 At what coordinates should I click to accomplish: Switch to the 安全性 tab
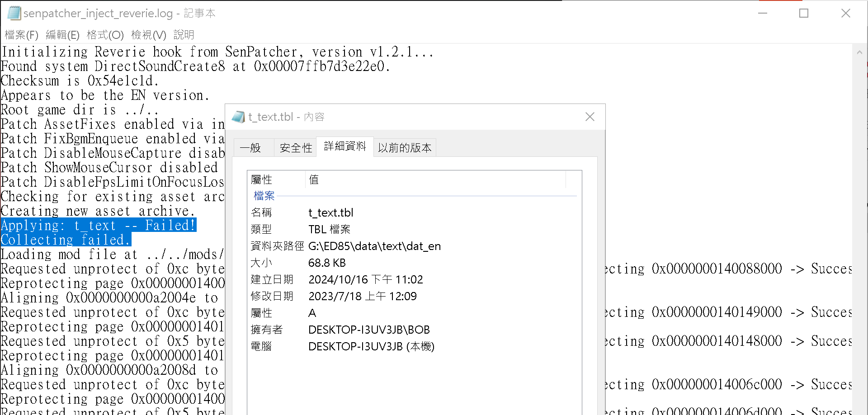pos(296,148)
